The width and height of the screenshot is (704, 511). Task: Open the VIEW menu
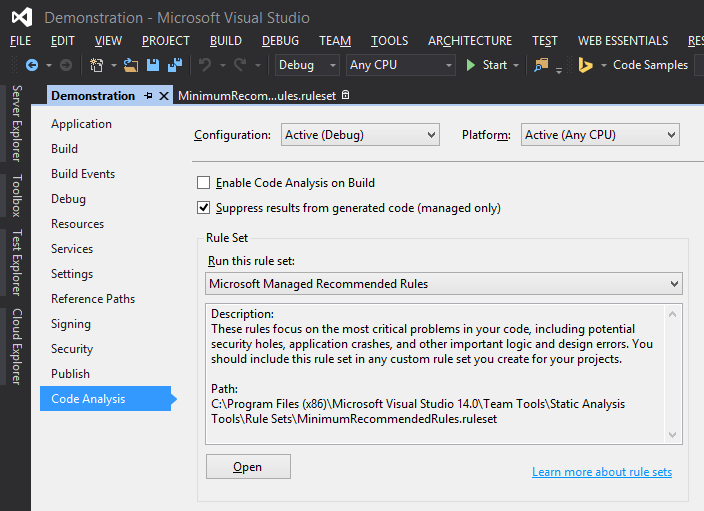[108, 41]
